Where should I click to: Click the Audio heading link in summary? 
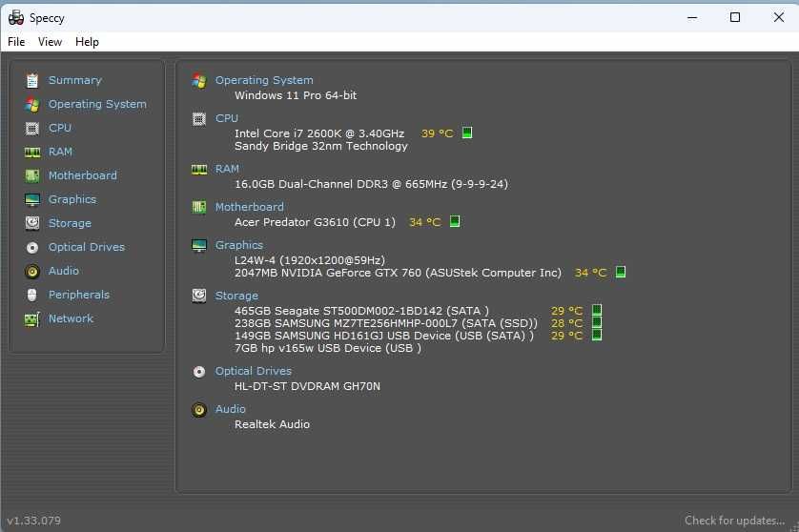pos(231,409)
